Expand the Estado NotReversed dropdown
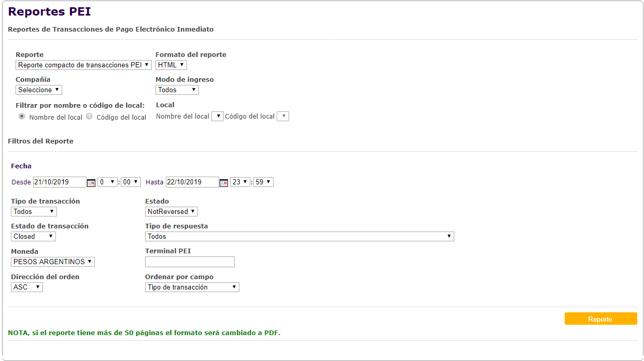644x361 pixels. (171, 212)
